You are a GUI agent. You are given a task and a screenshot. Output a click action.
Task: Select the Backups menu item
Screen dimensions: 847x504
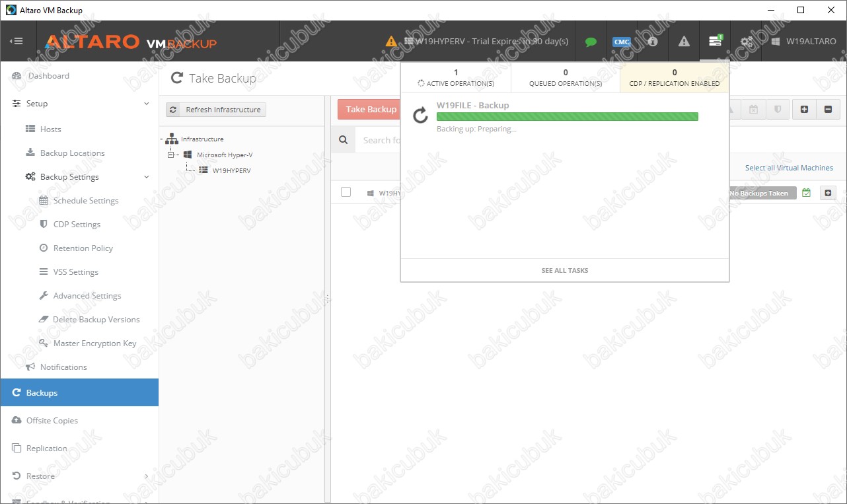(x=79, y=392)
